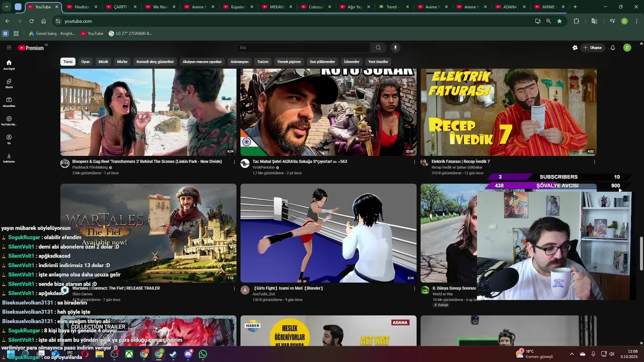Open WhatsApp from the taskbar
644x362 pixels.
coord(203,354)
